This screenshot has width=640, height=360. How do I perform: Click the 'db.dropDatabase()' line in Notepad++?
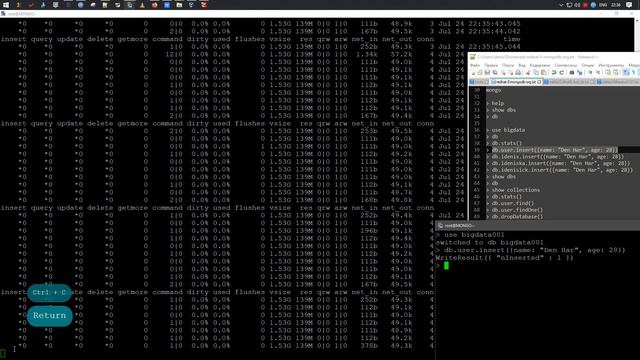tap(517, 216)
